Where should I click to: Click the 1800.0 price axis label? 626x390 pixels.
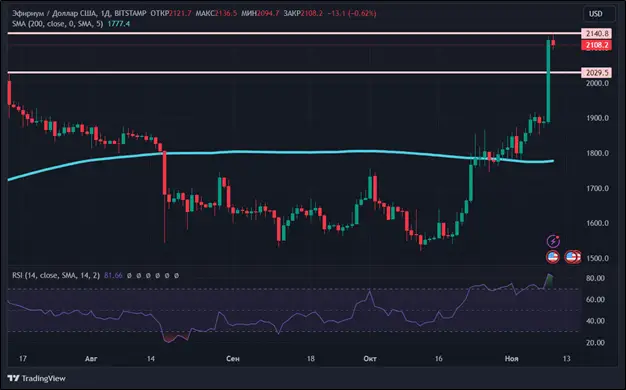click(597, 153)
